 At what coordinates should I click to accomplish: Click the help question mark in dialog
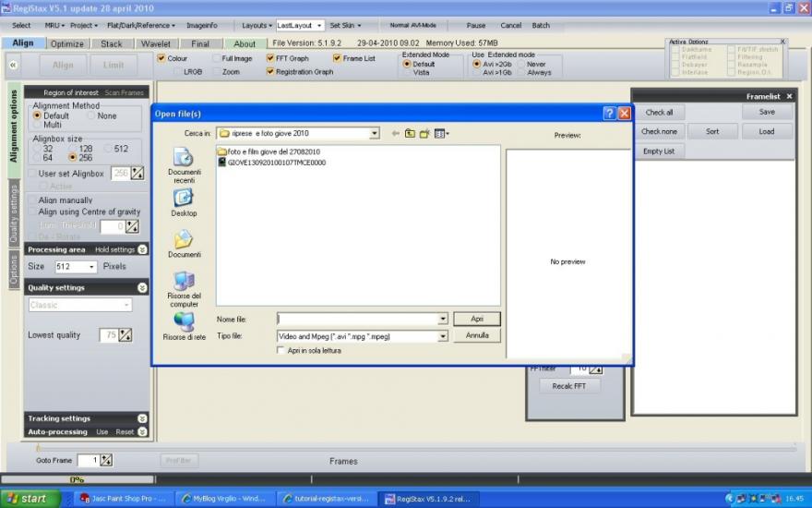coord(610,114)
